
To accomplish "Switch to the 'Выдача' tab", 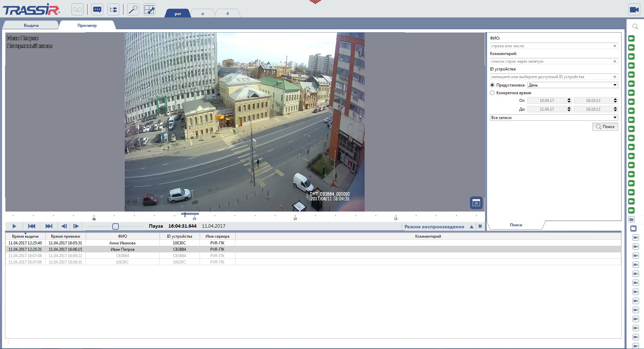I will pyautogui.click(x=31, y=25).
